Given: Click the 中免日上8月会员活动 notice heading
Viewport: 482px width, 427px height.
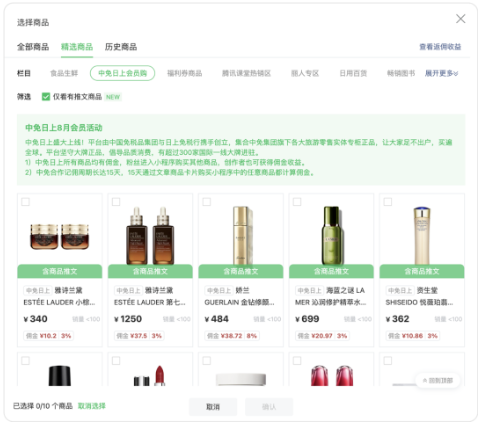Looking at the screenshot, I should (x=64, y=128).
